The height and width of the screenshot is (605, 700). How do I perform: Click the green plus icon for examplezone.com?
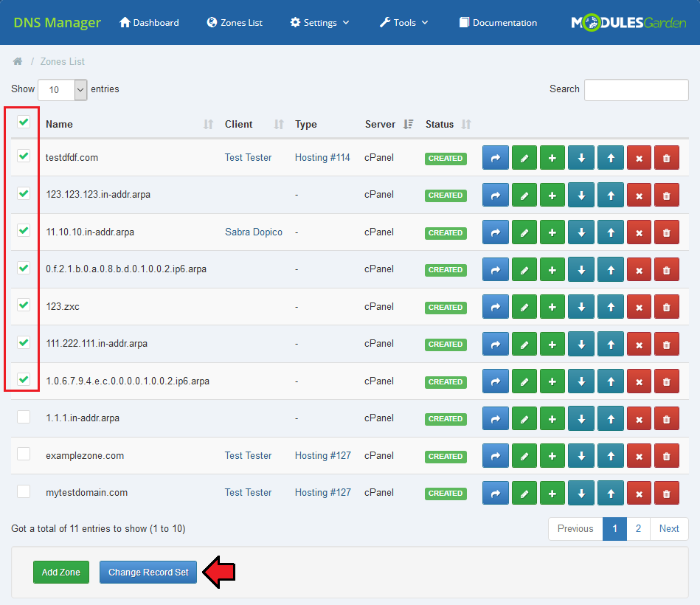point(552,456)
